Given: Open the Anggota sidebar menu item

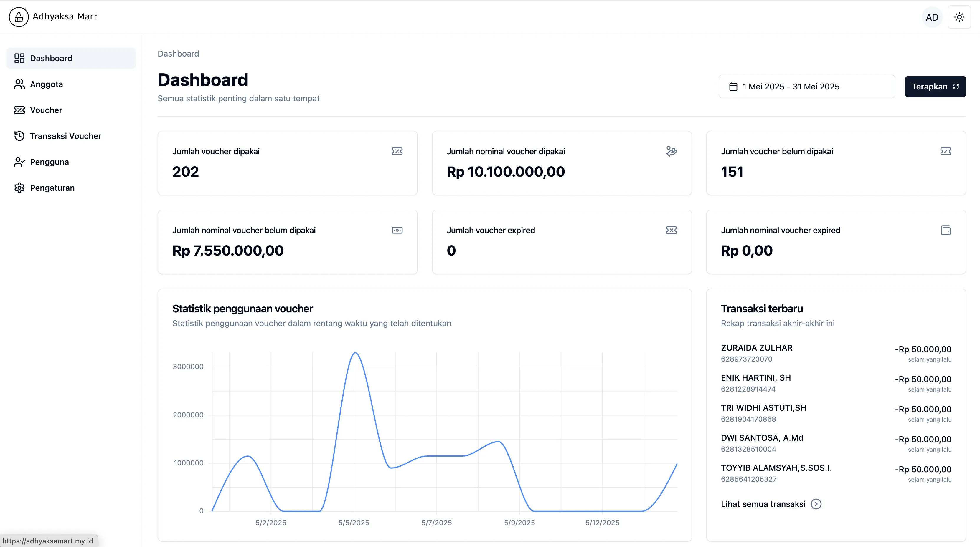Looking at the screenshot, I should click(47, 84).
